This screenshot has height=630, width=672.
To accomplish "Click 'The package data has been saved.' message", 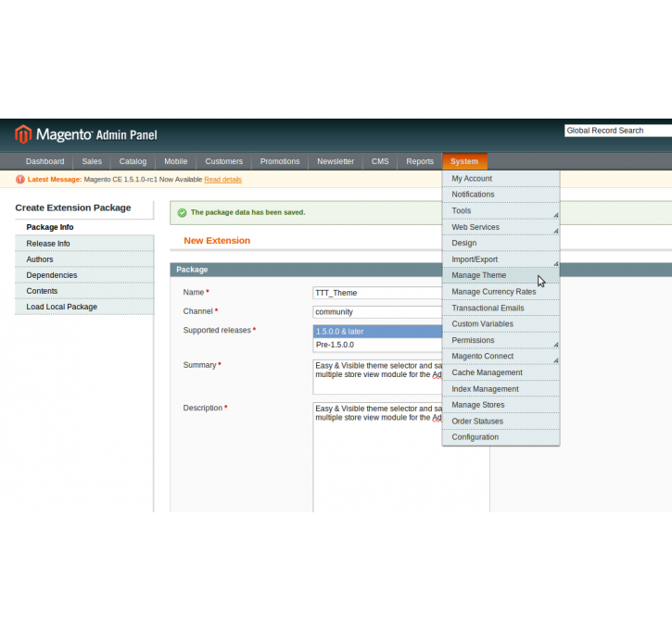I will pos(247,212).
